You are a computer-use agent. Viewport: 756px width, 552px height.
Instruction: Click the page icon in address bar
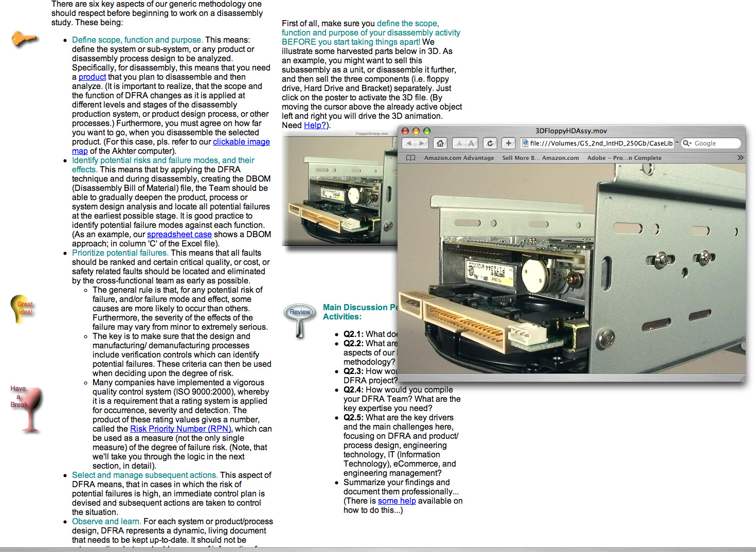click(x=525, y=144)
